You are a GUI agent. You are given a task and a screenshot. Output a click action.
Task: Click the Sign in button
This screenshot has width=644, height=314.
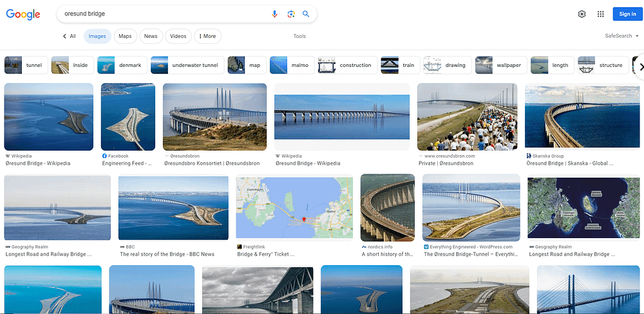coord(627,14)
